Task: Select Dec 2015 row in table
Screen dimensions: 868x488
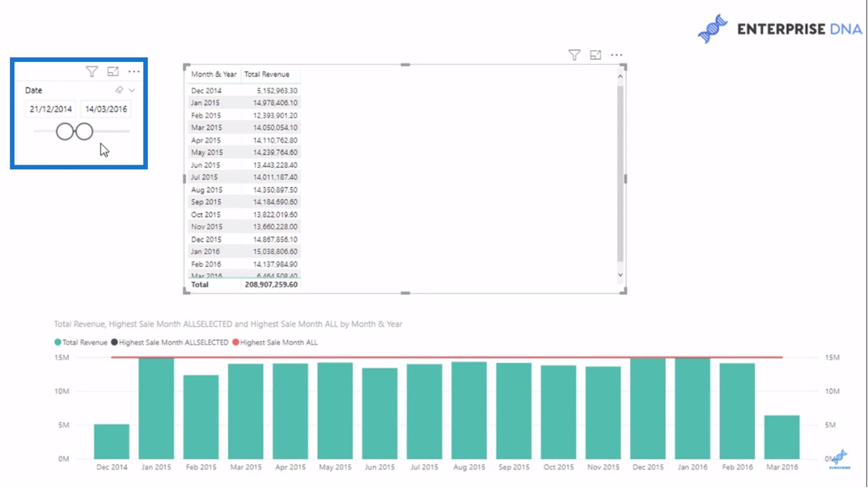Action: 244,239
